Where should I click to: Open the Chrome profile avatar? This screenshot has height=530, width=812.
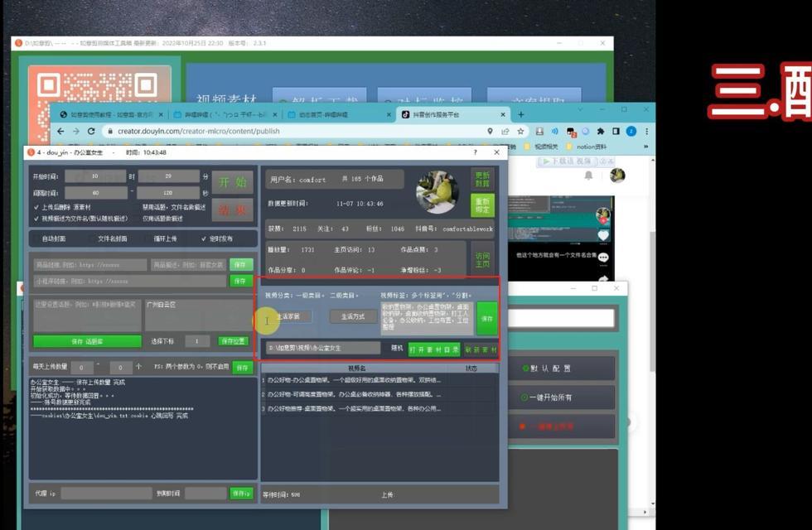pyautogui.click(x=631, y=132)
